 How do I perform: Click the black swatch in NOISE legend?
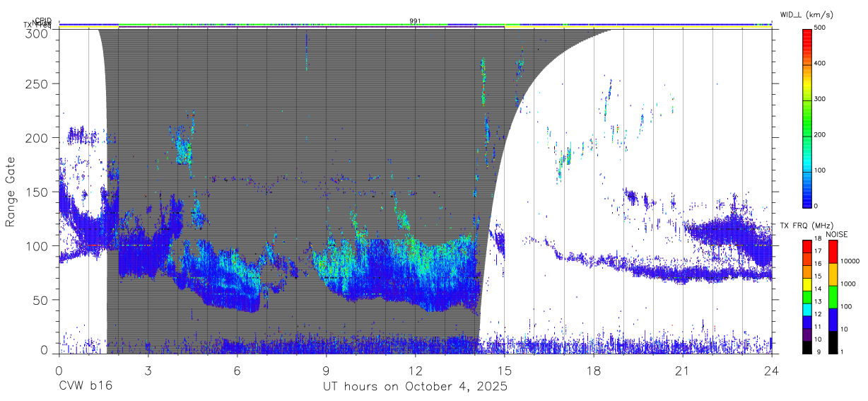coord(832,341)
